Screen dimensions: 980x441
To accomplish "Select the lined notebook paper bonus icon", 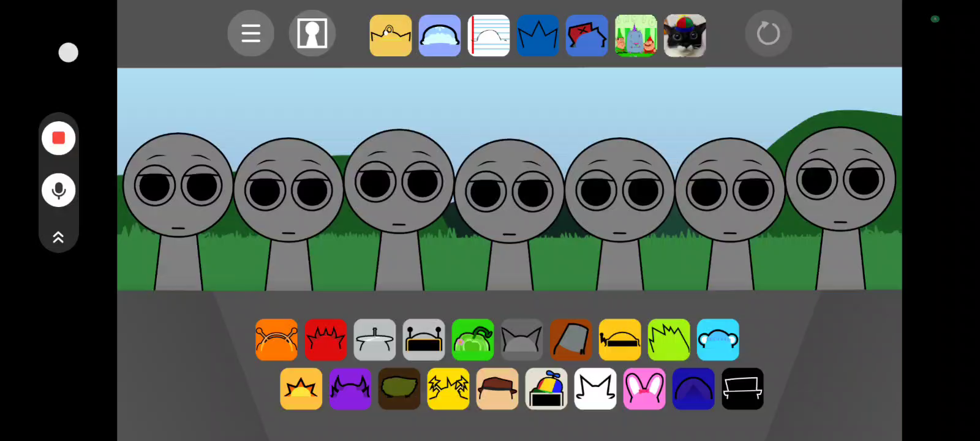I will 489,36.
